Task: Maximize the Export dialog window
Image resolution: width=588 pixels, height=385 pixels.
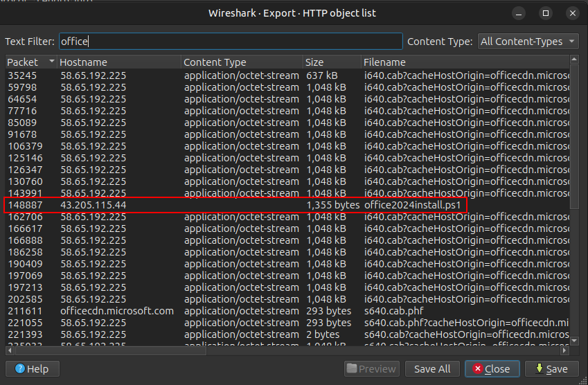Action: point(546,13)
